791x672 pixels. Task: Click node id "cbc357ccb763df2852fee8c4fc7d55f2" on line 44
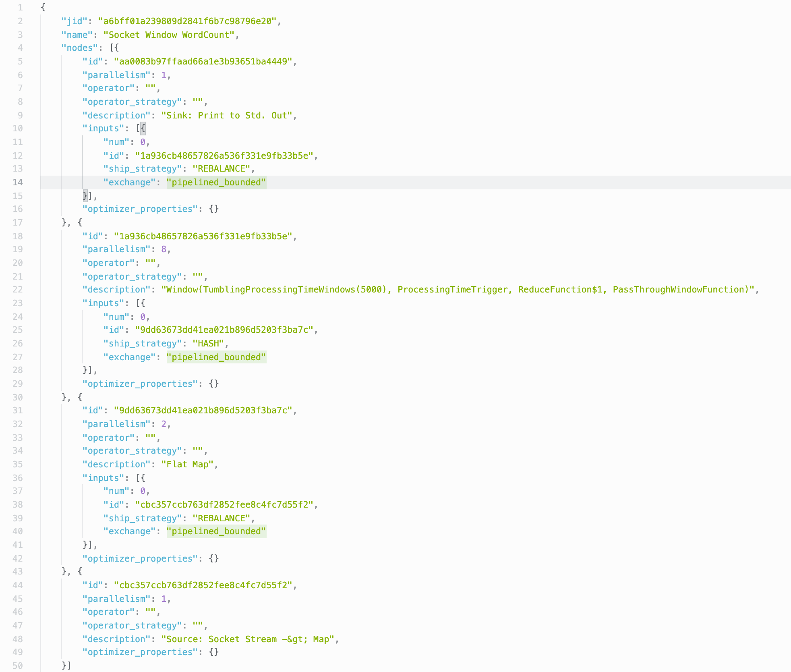click(203, 585)
